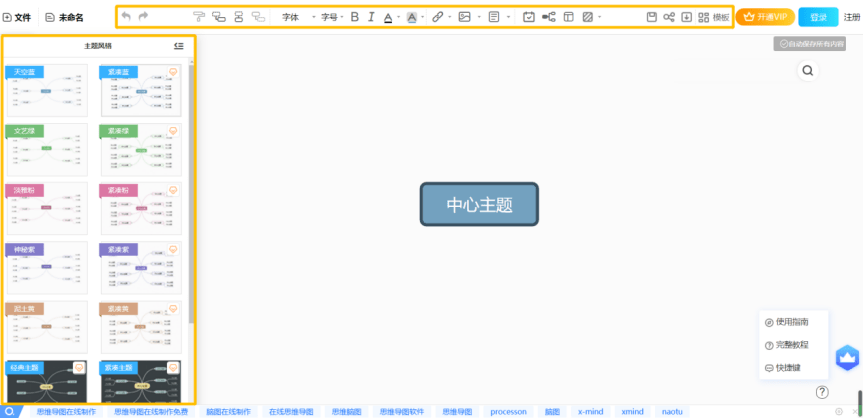Expand the arrow beside text background A
The image size is (863, 418).
pyautogui.click(x=423, y=18)
